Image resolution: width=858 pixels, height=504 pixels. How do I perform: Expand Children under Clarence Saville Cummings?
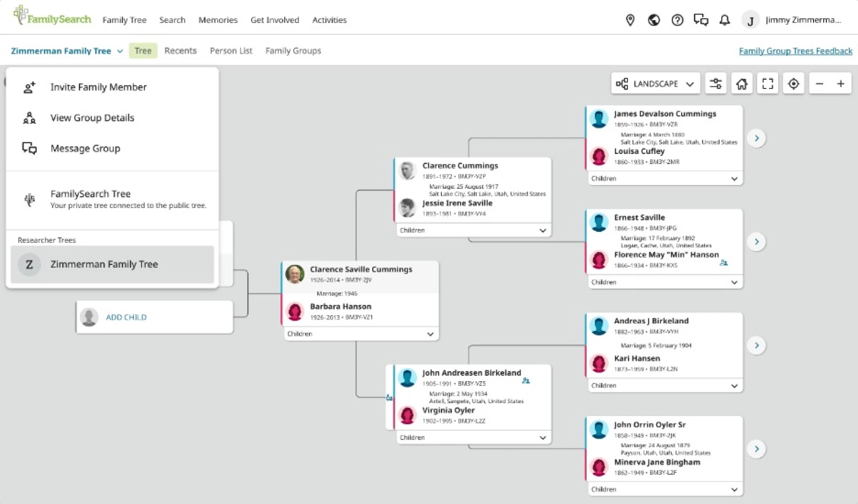361,334
